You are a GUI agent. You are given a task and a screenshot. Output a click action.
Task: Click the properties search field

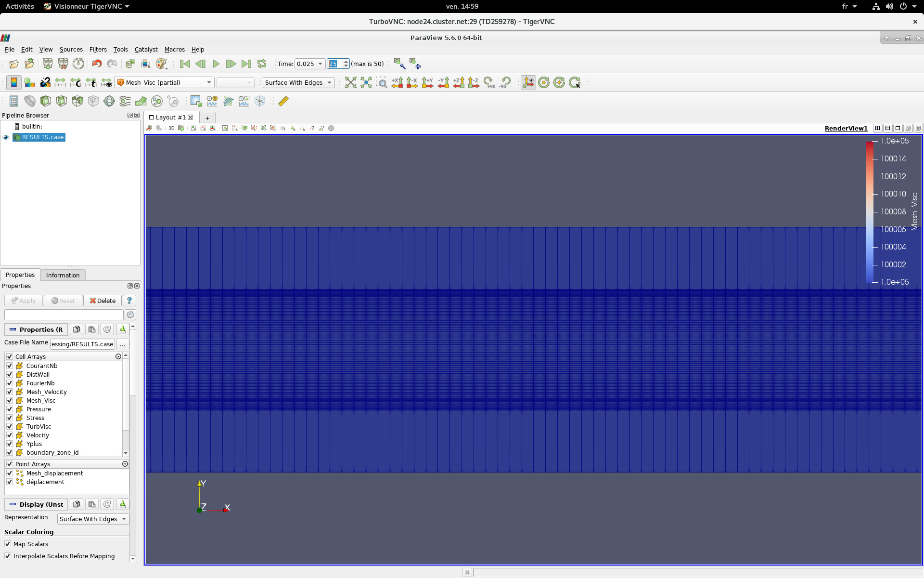(x=64, y=315)
